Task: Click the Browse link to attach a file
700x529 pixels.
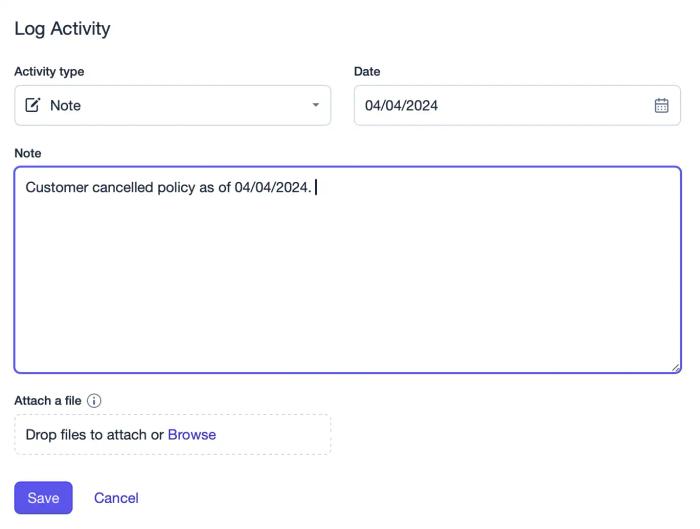Action: [x=192, y=434]
